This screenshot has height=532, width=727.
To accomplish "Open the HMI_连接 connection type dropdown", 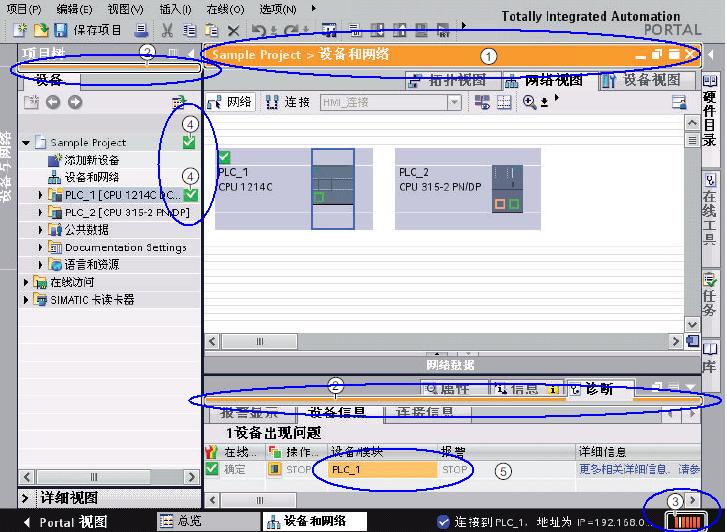I will pos(454,103).
